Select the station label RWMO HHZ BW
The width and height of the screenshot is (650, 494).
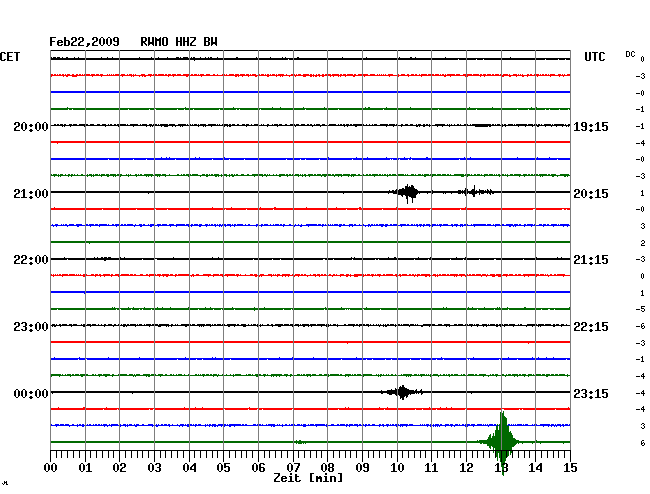[x=179, y=42]
